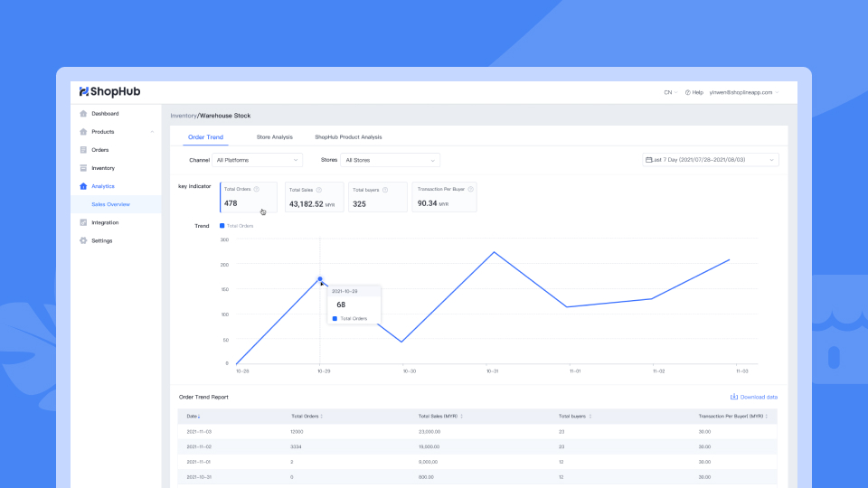Open the Help link in header

694,92
